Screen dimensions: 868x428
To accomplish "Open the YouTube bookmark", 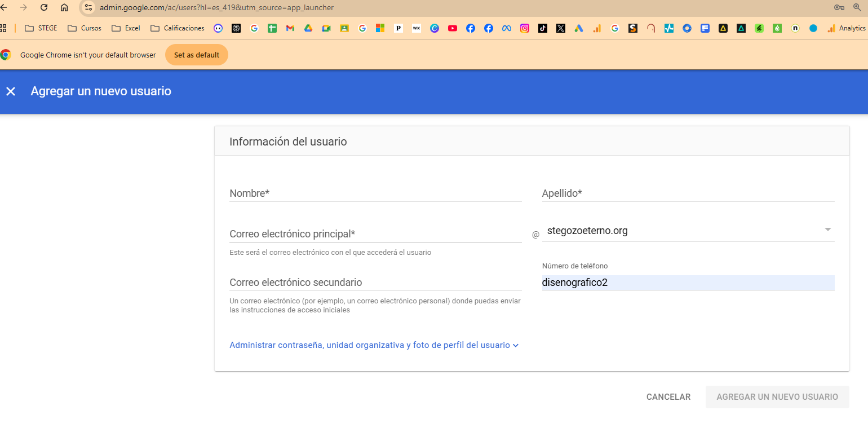I will coord(453,28).
